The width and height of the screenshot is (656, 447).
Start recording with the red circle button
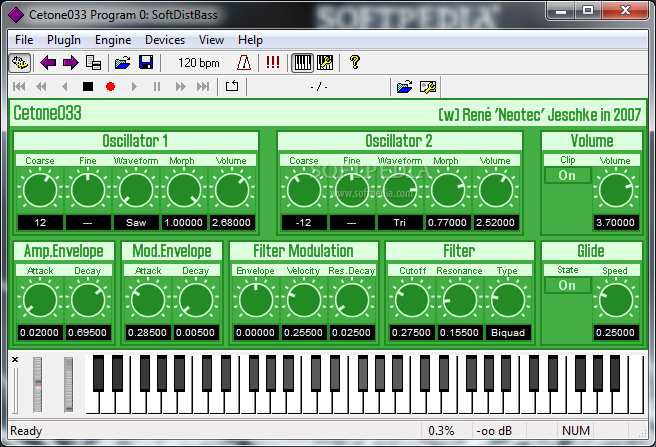coord(110,87)
